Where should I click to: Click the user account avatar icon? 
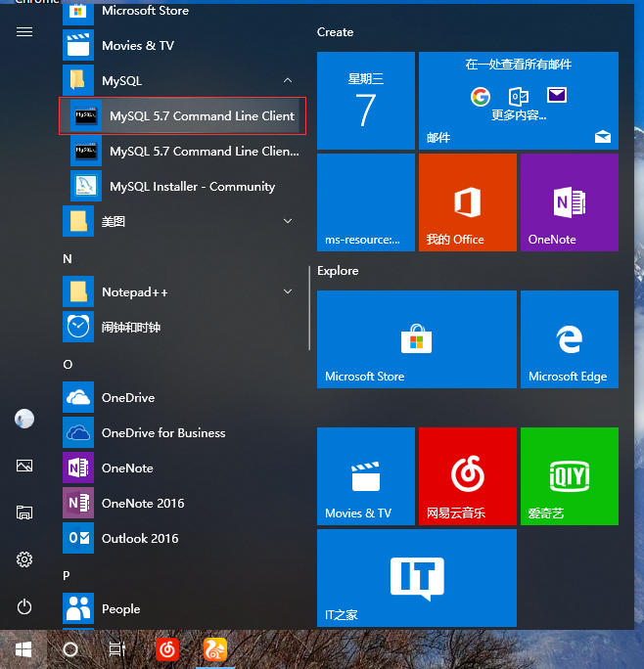point(24,419)
